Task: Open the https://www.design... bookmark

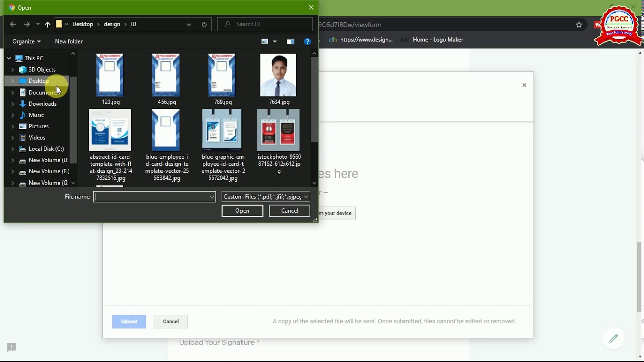Action: tap(361, 40)
